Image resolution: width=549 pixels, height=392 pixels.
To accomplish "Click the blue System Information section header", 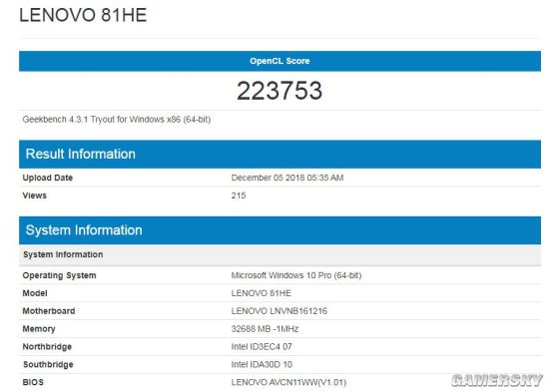I will pos(279,230).
